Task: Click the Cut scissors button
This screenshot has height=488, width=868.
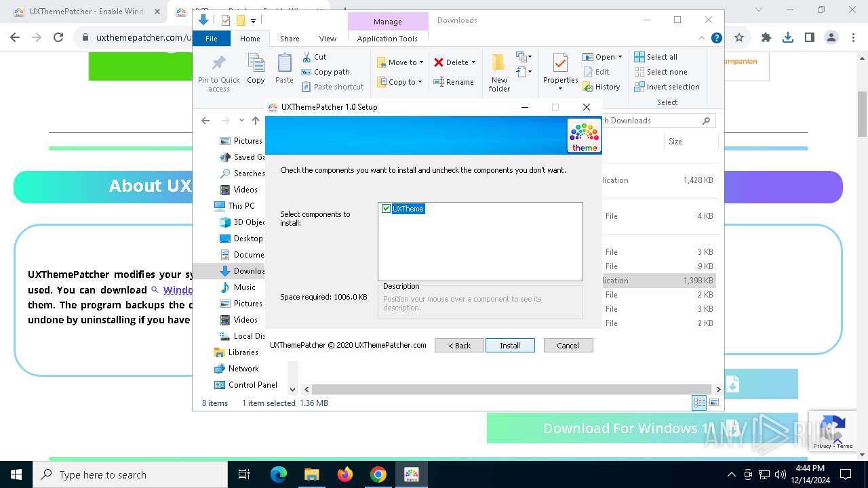Action: tap(314, 57)
